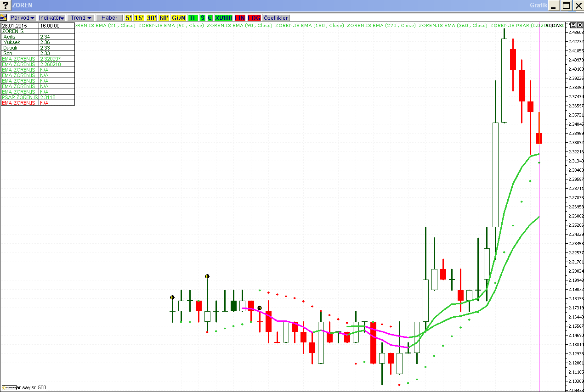Show prices in dollar ($)
The image size is (584, 392).
(x=203, y=17)
